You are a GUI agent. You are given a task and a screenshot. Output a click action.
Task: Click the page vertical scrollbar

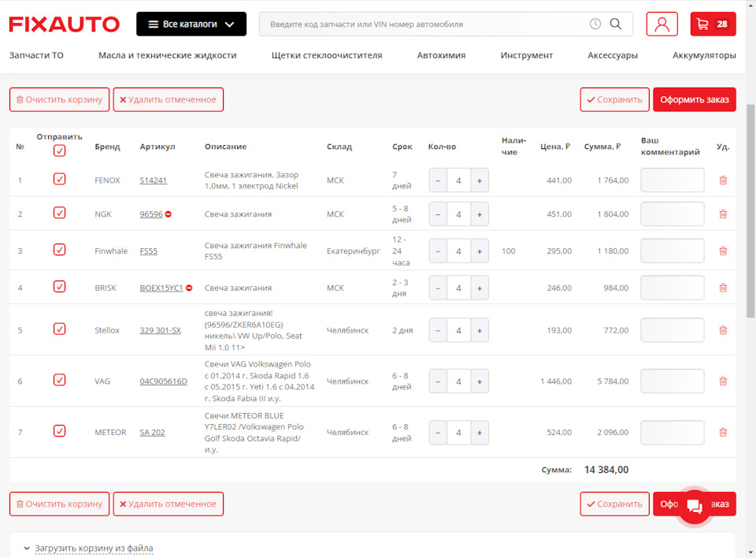[x=750, y=211]
